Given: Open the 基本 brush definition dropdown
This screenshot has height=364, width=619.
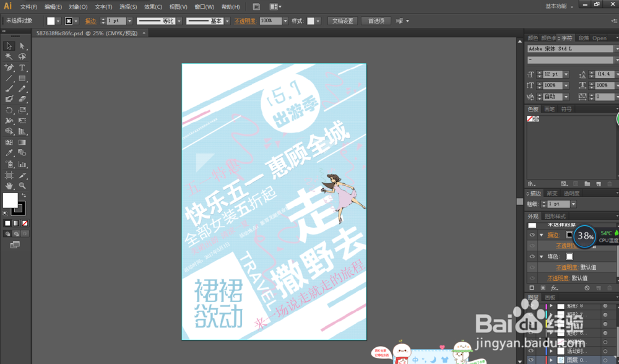Looking at the screenshot, I should point(227,21).
